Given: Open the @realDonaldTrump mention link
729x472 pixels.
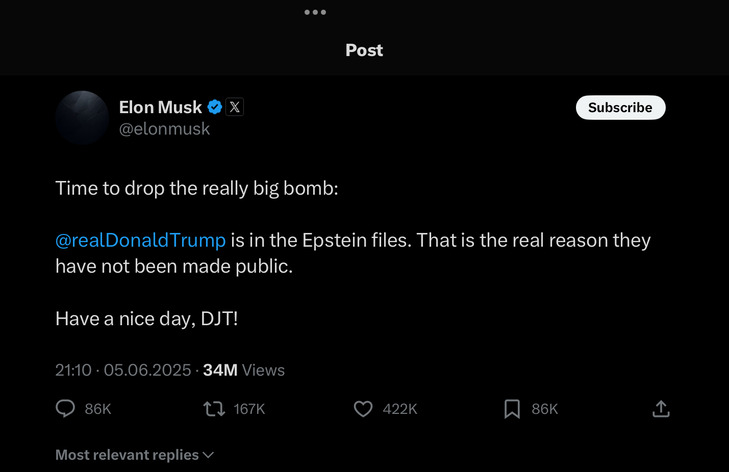Looking at the screenshot, I should pyautogui.click(x=141, y=241).
